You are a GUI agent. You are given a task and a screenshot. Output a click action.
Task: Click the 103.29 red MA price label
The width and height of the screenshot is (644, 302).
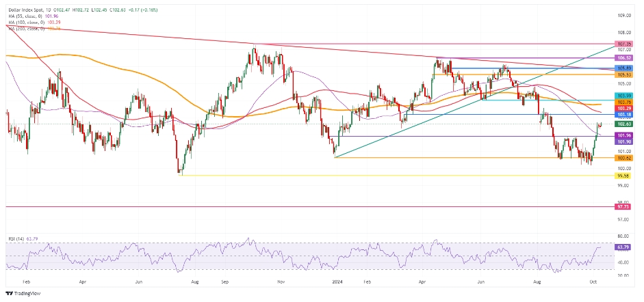point(624,108)
